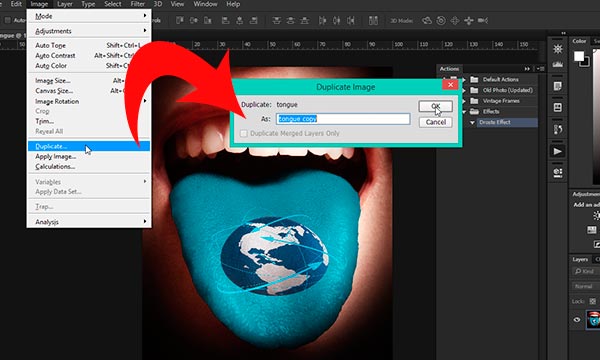Click OK in Duplicate Image dialog
Image resolution: width=600 pixels, height=360 pixels.
(x=435, y=106)
